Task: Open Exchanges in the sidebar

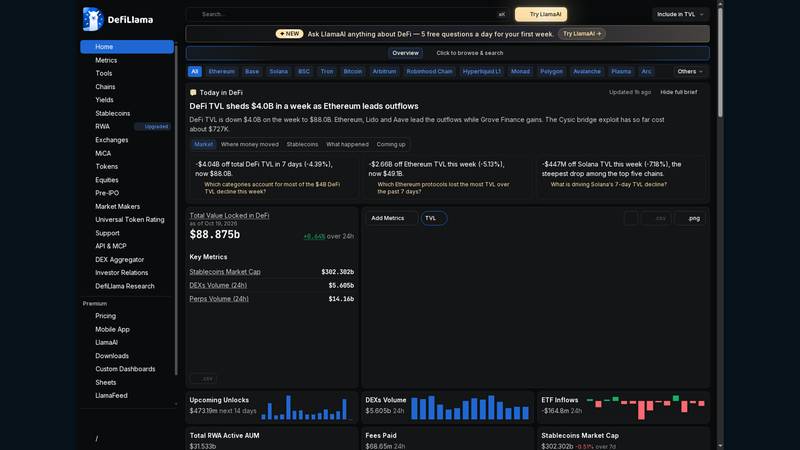Action: [127, 140]
